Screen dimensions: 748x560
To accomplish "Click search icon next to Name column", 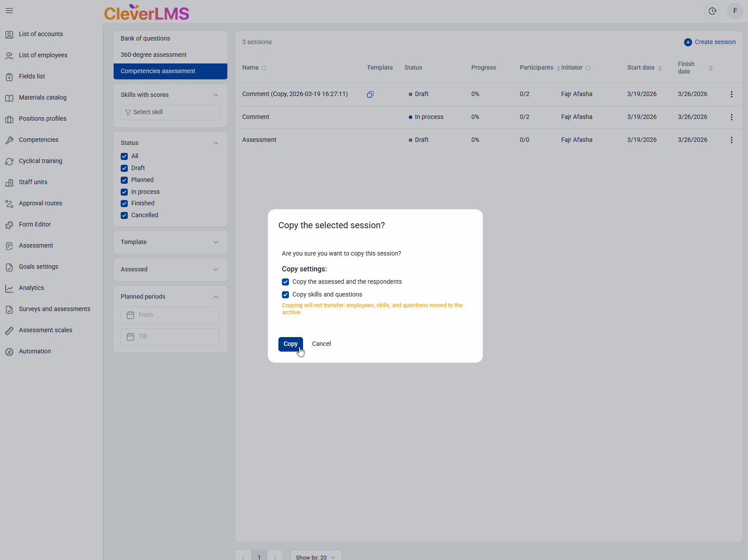I will pos(264,68).
